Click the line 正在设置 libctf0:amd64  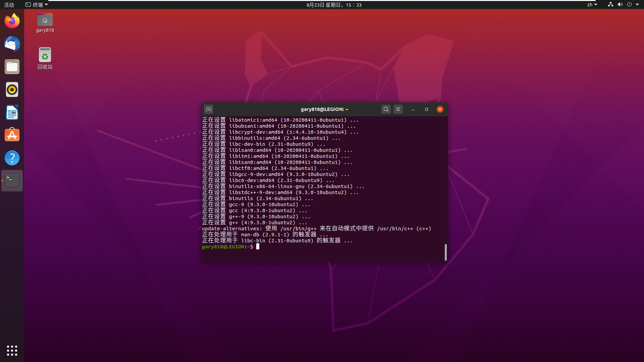(265, 168)
